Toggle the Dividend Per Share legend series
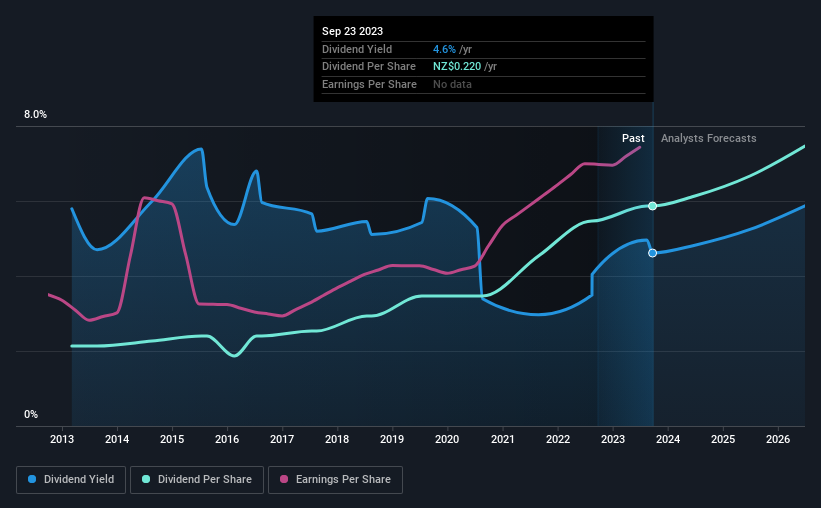Screen dimensions: 821x508 [197, 480]
